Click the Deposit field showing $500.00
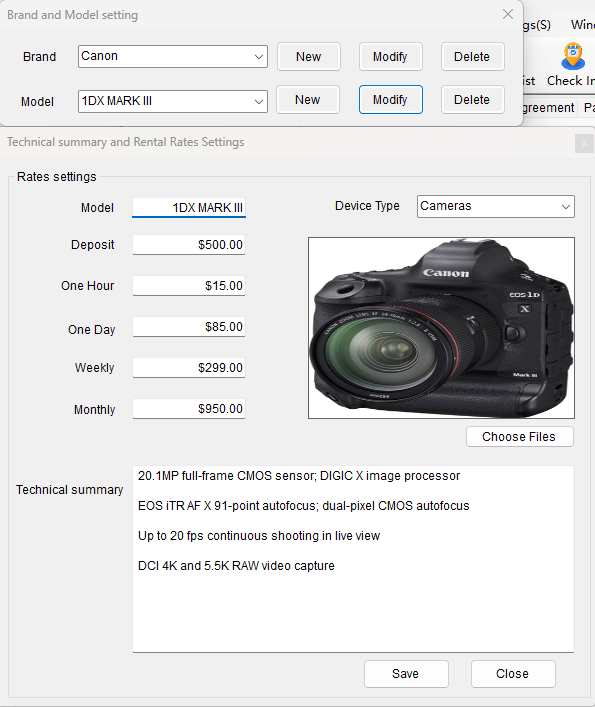This screenshot has width=595, height=707. [x=189, y=245]
